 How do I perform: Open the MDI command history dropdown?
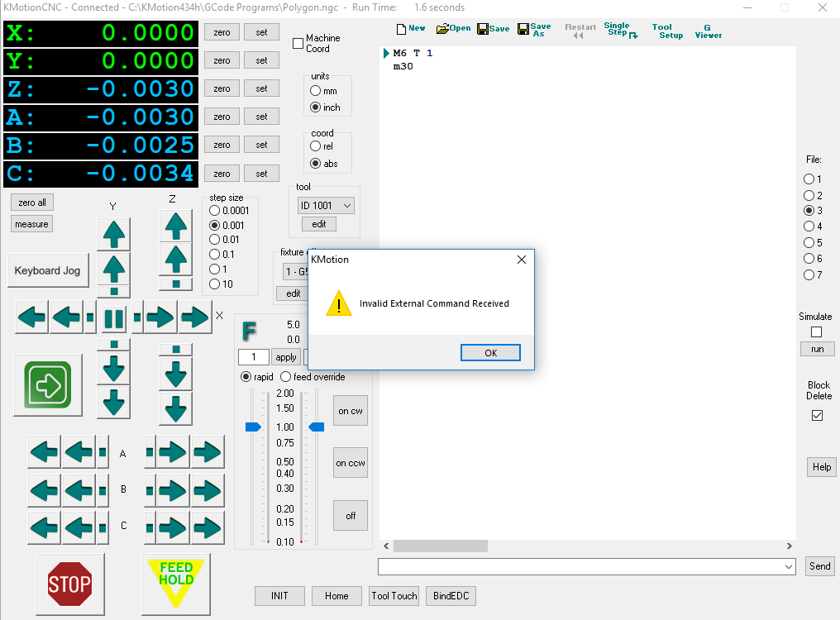[x=788, y=566]
